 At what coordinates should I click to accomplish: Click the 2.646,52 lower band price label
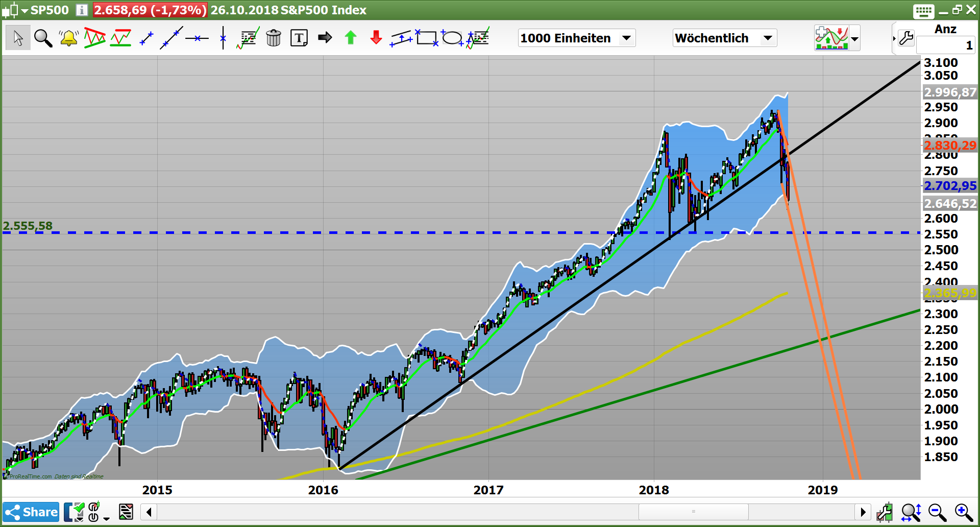tap(950, 204)
